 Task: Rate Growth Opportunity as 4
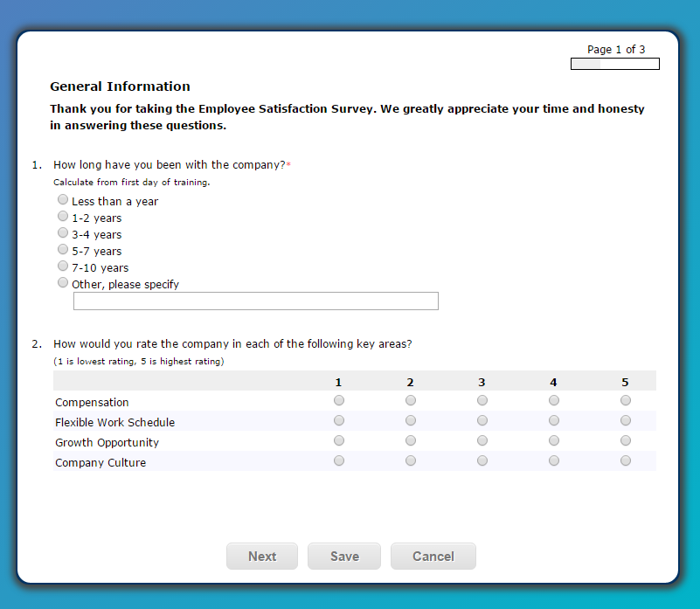click(553, 440)
